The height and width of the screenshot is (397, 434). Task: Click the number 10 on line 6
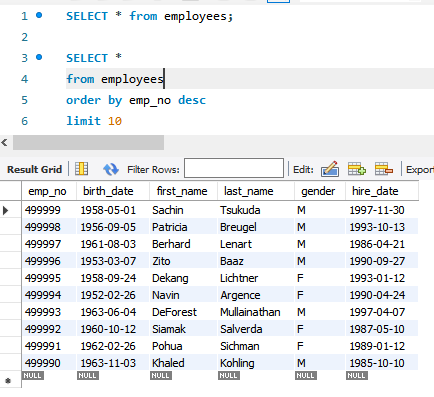pos(115,121)
